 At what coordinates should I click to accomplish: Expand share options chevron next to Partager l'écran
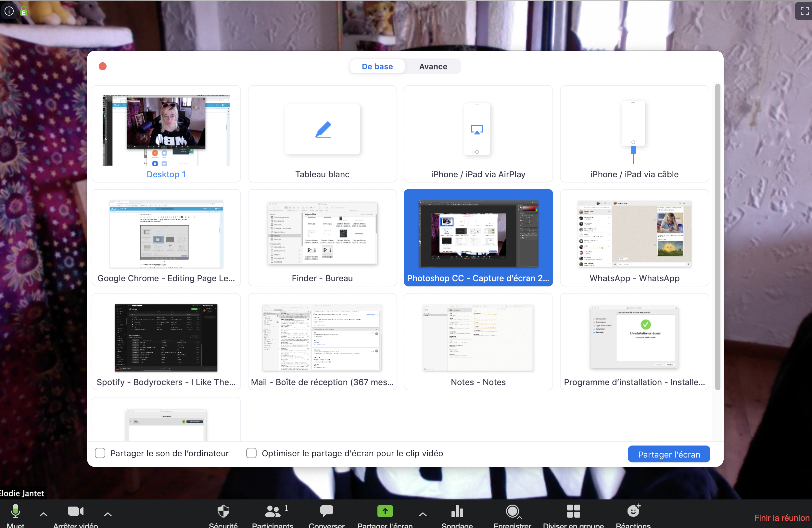pos(422,514)
